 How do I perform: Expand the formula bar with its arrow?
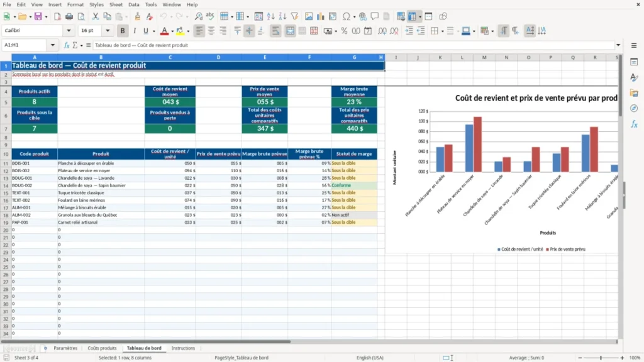pyautogui.click(x=618, y=45)
